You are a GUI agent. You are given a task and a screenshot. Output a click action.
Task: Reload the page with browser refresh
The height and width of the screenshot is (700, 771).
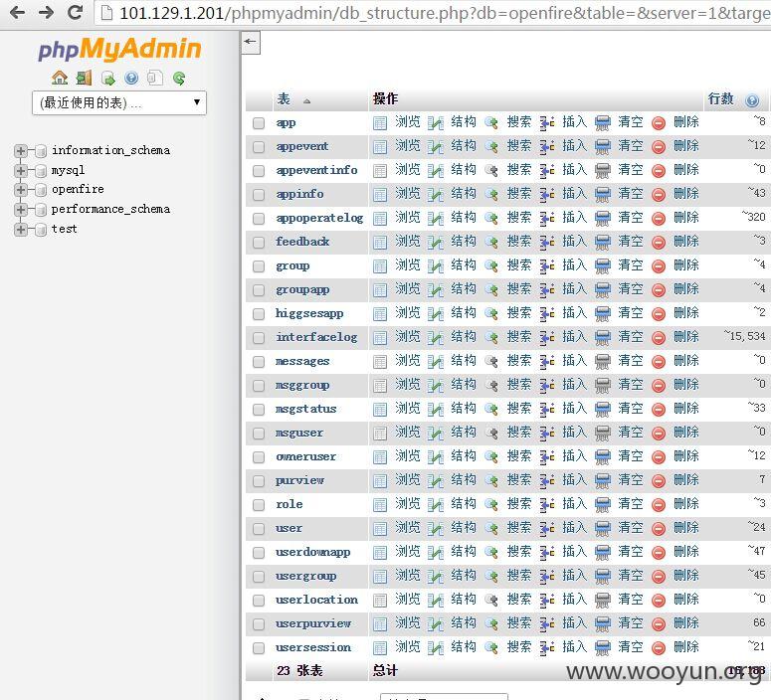click(x=75, y=12)
